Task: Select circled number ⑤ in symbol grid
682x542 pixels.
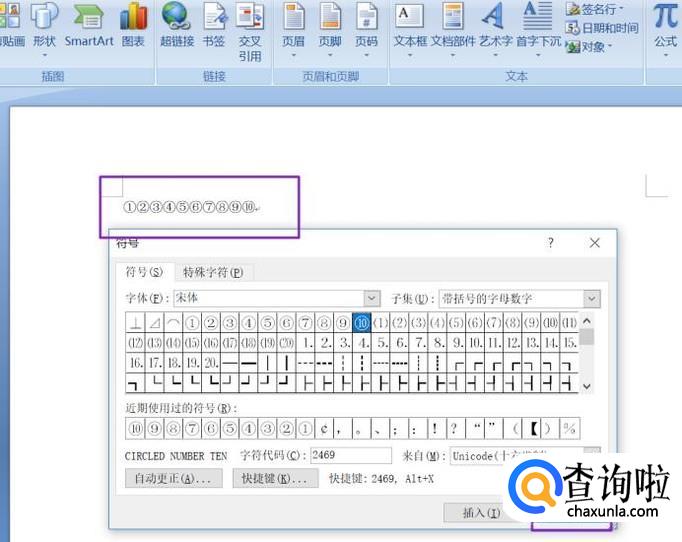Action: [x=267, y=323]
